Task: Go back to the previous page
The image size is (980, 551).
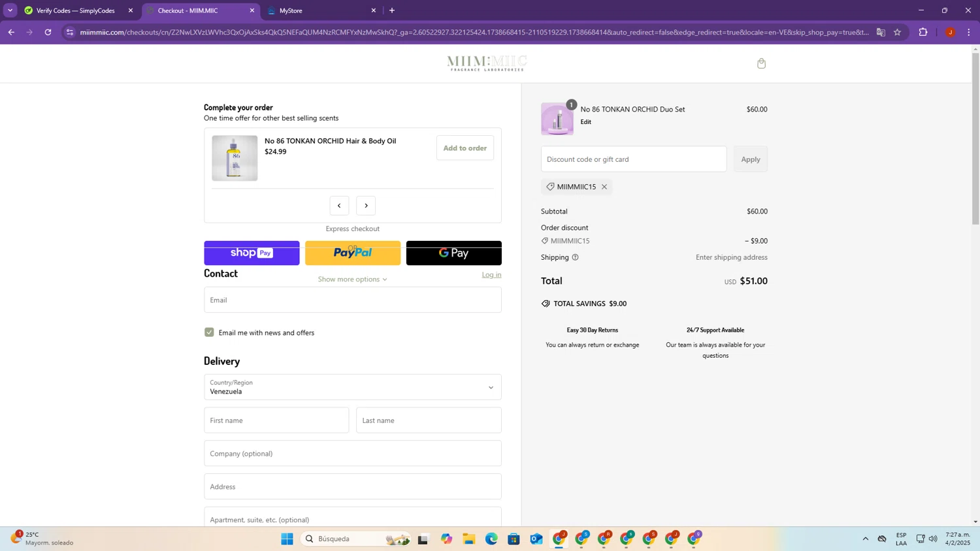Action: (x=11, y=32)
